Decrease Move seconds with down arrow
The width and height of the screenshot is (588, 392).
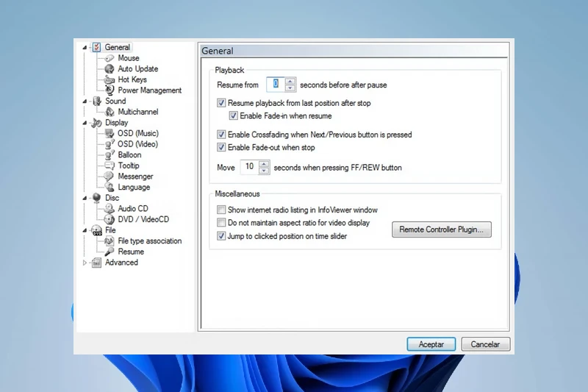[264, 171]
